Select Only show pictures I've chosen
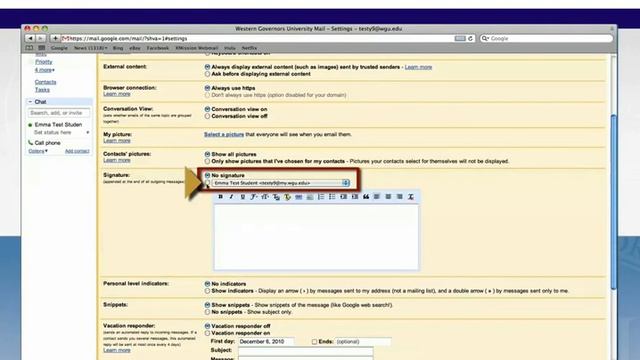640x360 pixels. click(207, 161)
